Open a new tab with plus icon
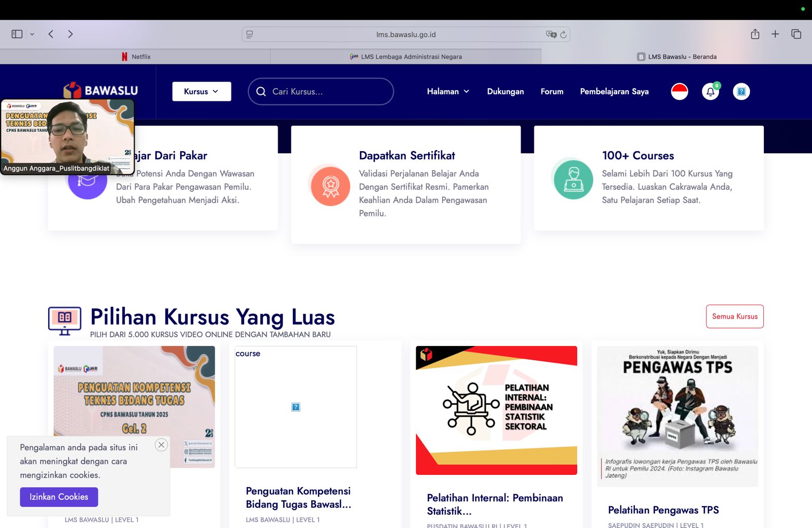The width and height of the screenshot is (812, 528). [775, 34]
